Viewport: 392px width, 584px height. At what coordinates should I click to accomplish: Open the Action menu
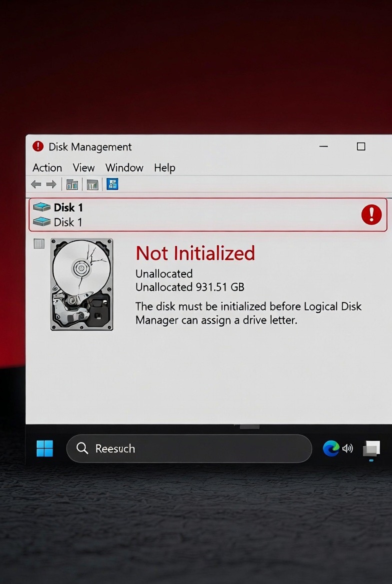click(47, 167)
